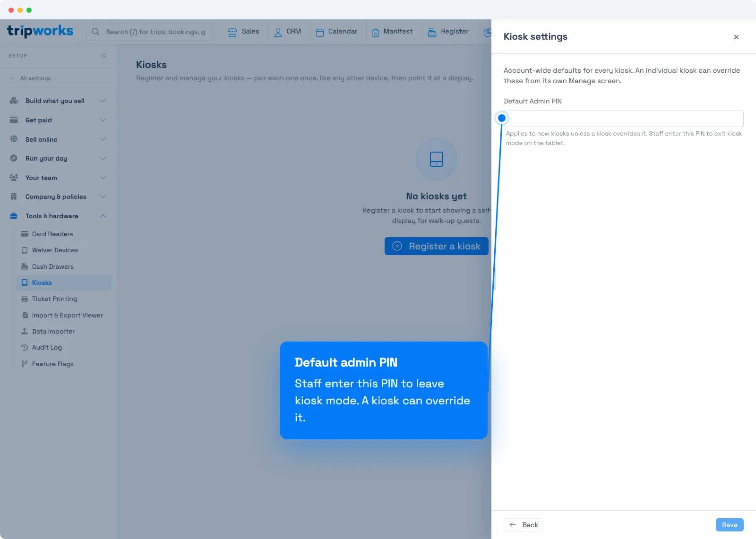Viewport: 756px width, 539px height.
Task: Open Waiver Devices settings
Action: (x=55, y=250)
